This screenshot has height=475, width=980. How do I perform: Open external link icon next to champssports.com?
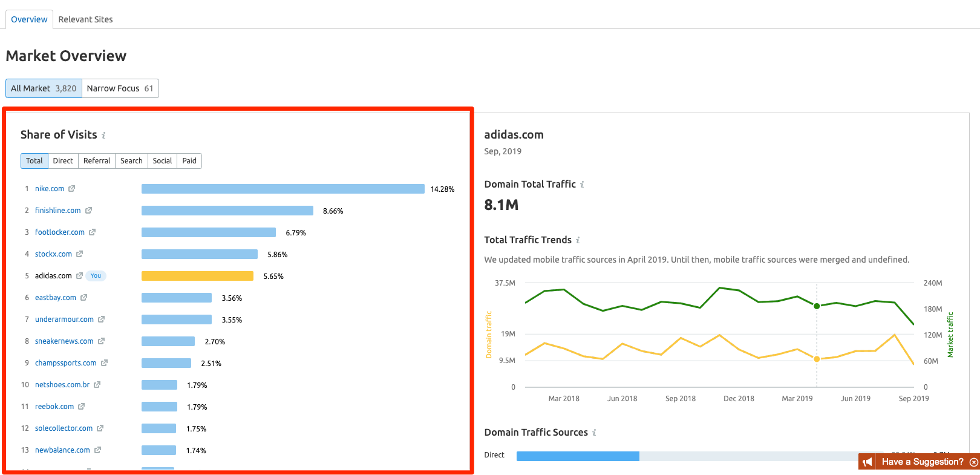click(104, 363)
